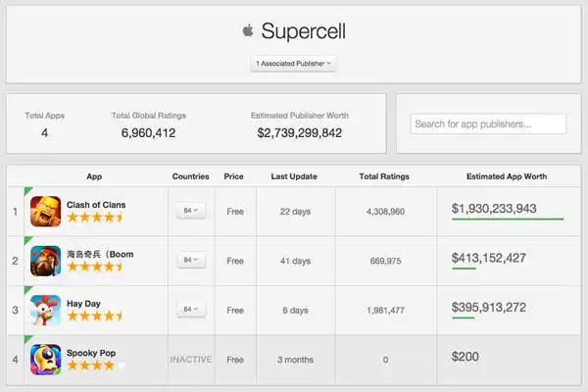This screenshot has height=392, width=588.
Task: Sort by the App column header
Action: (94, 176)
